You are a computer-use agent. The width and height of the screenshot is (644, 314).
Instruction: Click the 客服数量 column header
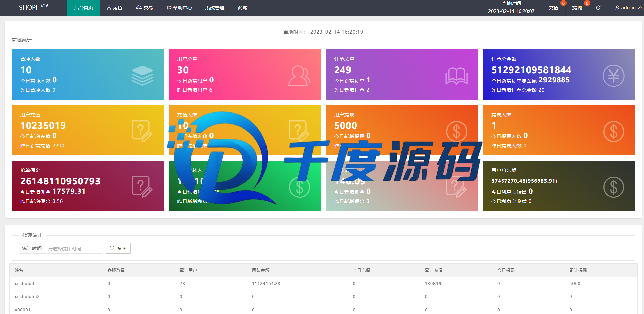[x=116, y=270]
